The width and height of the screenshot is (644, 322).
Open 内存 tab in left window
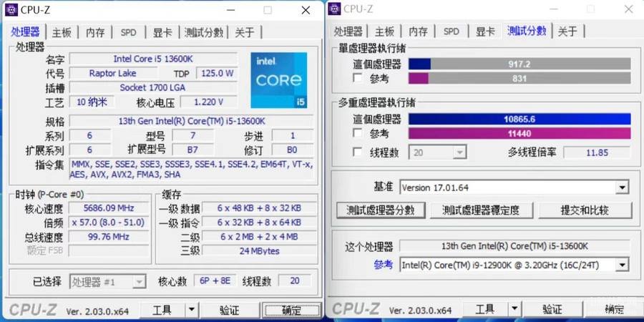(95, 32)
